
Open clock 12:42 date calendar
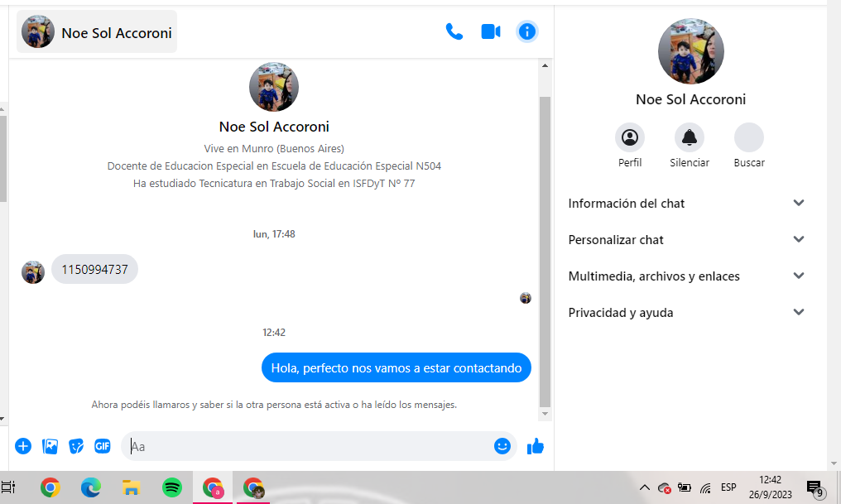tap(770, 487)
